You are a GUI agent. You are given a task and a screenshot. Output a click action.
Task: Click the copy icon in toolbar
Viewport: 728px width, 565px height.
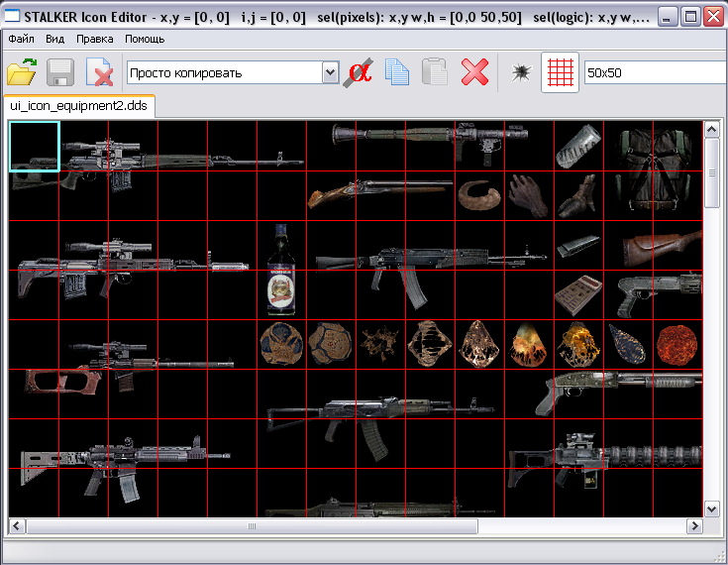click(397, 72)
